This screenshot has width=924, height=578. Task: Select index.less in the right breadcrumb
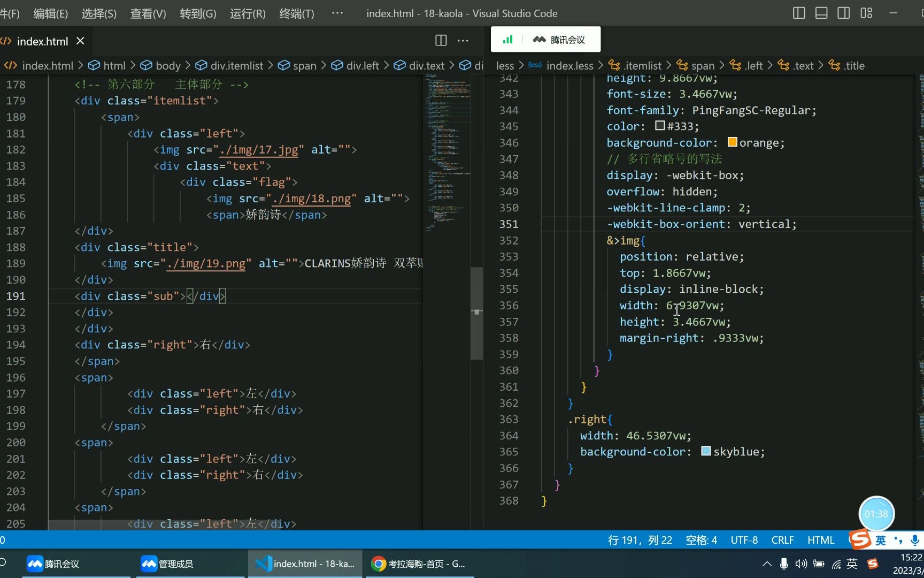click(x=569, y=66)
